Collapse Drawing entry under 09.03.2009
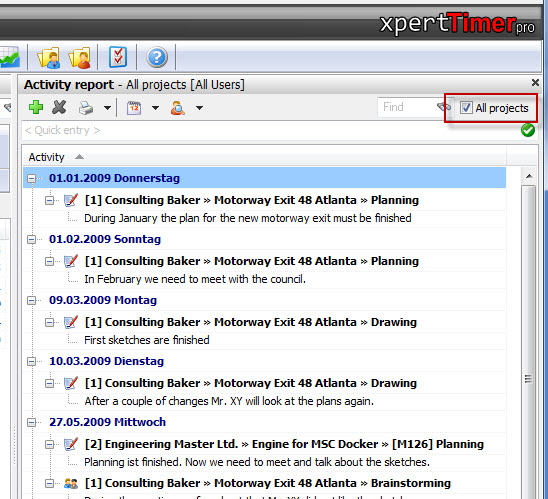548x499 pixels. [50, 323]
